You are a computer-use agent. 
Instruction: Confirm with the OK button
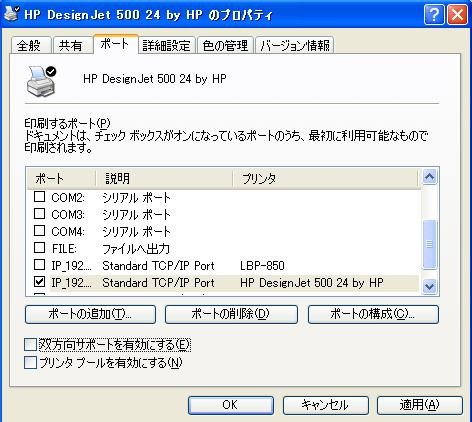231,405
